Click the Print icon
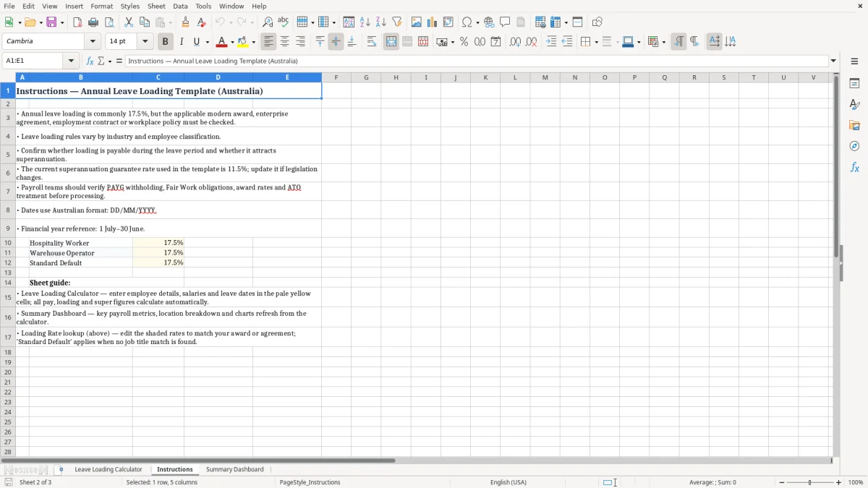The image size is (868, 488). click(93, 22)
